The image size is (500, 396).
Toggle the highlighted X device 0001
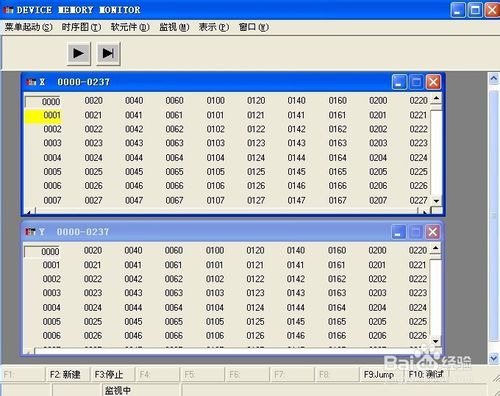point(43,115)
